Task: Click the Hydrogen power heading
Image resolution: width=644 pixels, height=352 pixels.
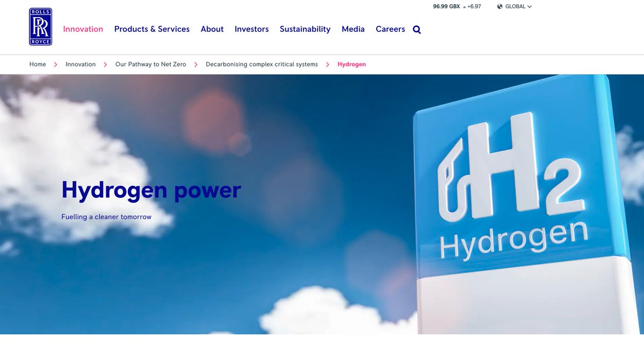Action: click(151, 190)
